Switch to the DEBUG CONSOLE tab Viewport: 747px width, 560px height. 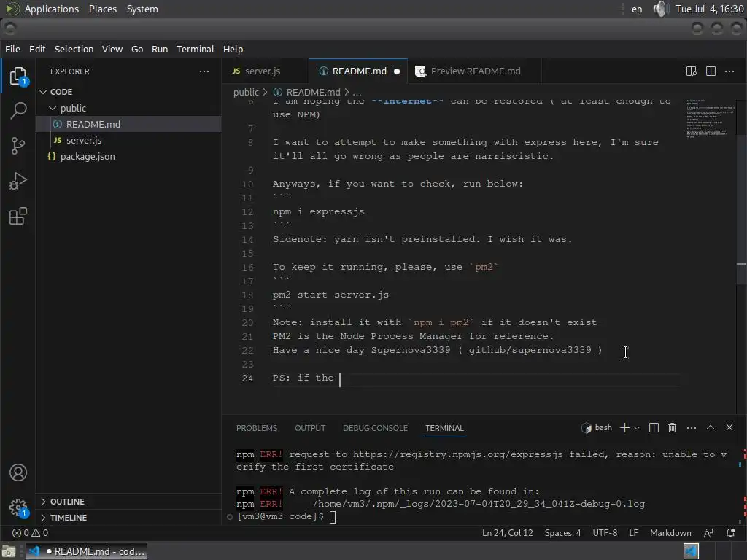point(376,428)
